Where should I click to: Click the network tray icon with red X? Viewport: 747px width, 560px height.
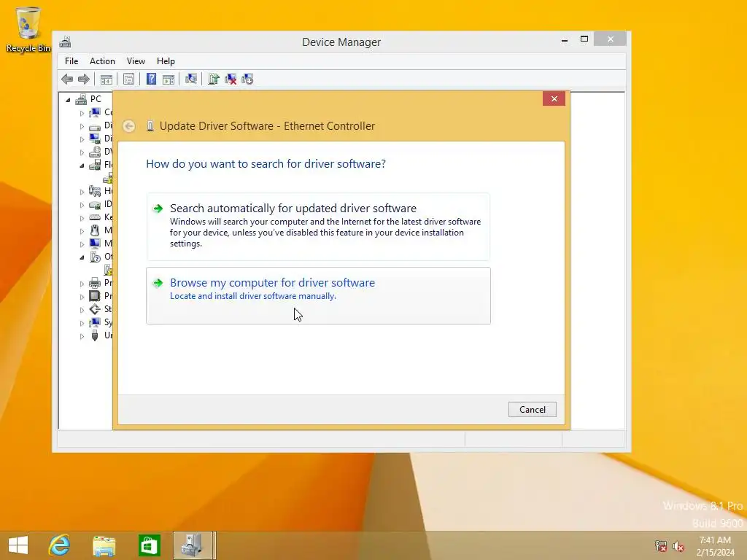coord(660,546)
